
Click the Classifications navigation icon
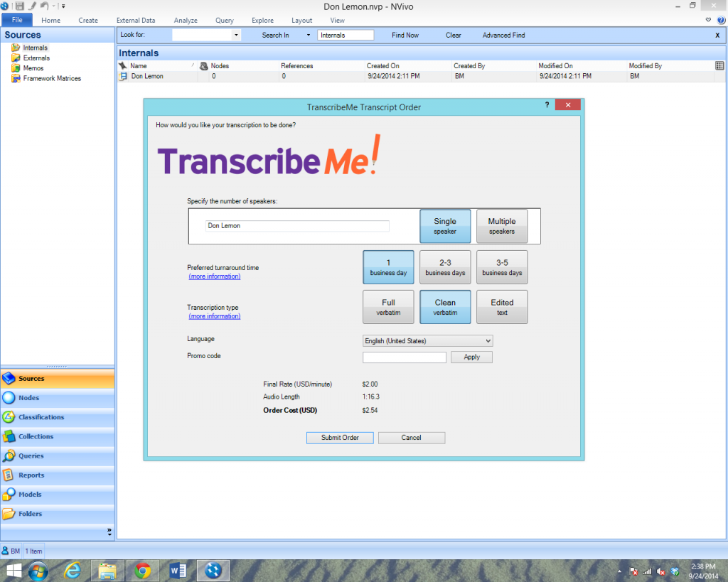9,417
